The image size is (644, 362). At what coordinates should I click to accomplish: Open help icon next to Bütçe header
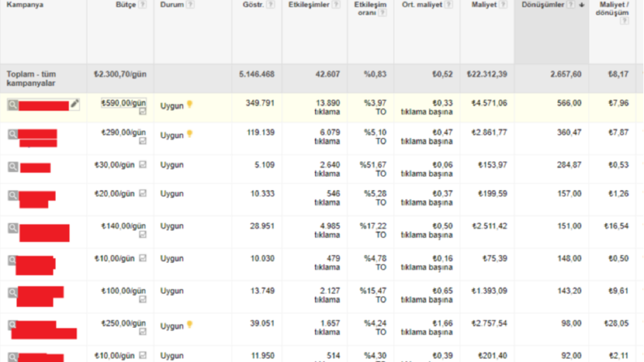point(142,5)
